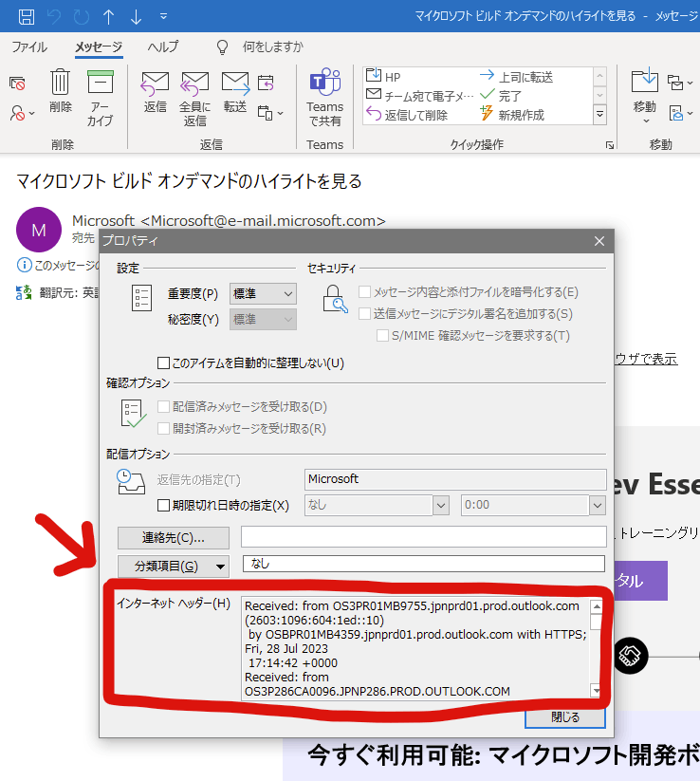The width and height of the screenshot is (700, 781).
Task: Click the contacts text field
Action: point(424,537)
